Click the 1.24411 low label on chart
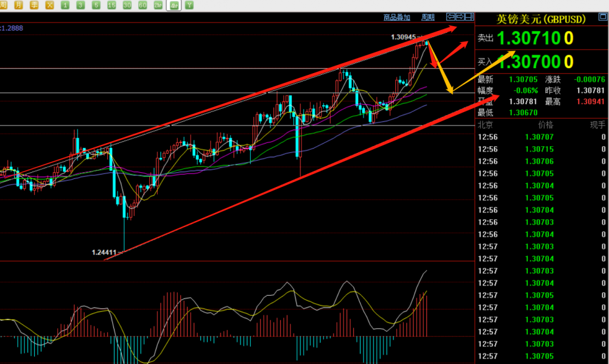Viewport: 609px width, 364px height. (104, 253)
